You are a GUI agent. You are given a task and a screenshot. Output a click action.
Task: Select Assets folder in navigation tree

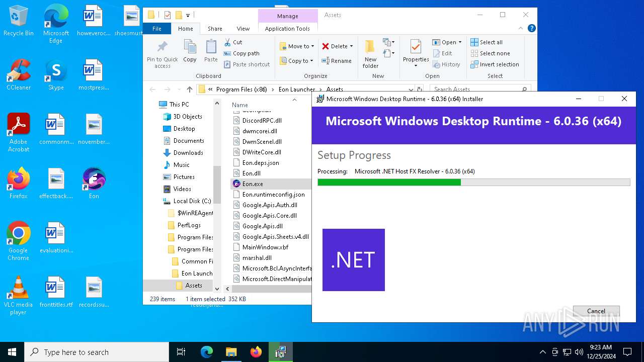(x=194, y=286)
